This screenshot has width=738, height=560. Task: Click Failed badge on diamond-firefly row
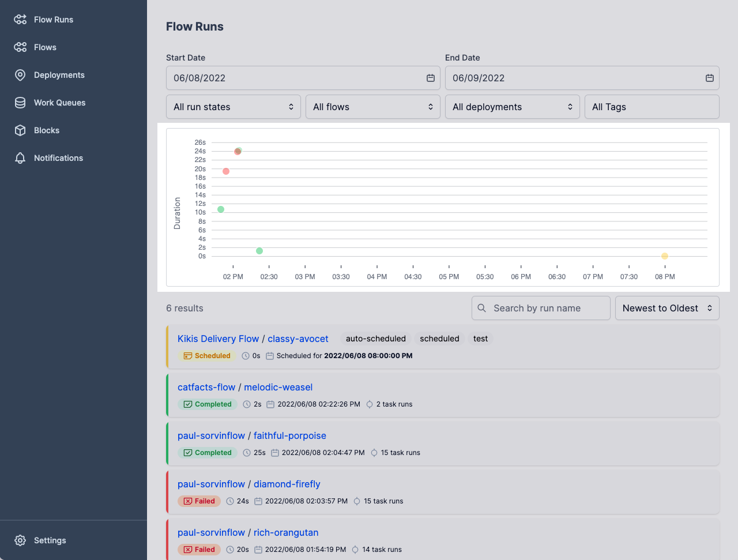(199, 501)
